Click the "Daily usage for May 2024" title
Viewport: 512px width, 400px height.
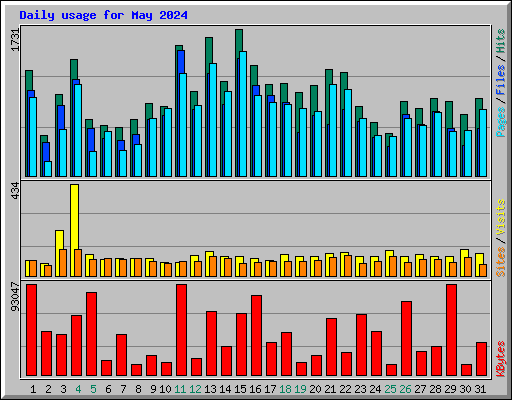pyautogui.click(x=103, y=15)
